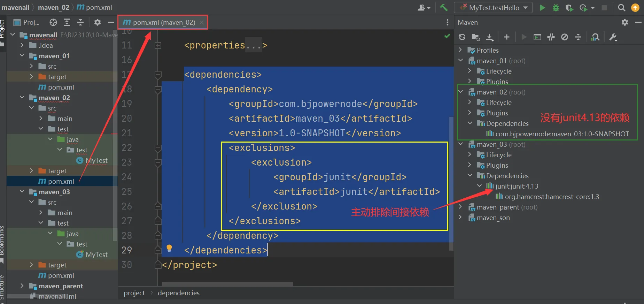
Task: Run with coverage shield icon
Action: [x=569, y=8]
